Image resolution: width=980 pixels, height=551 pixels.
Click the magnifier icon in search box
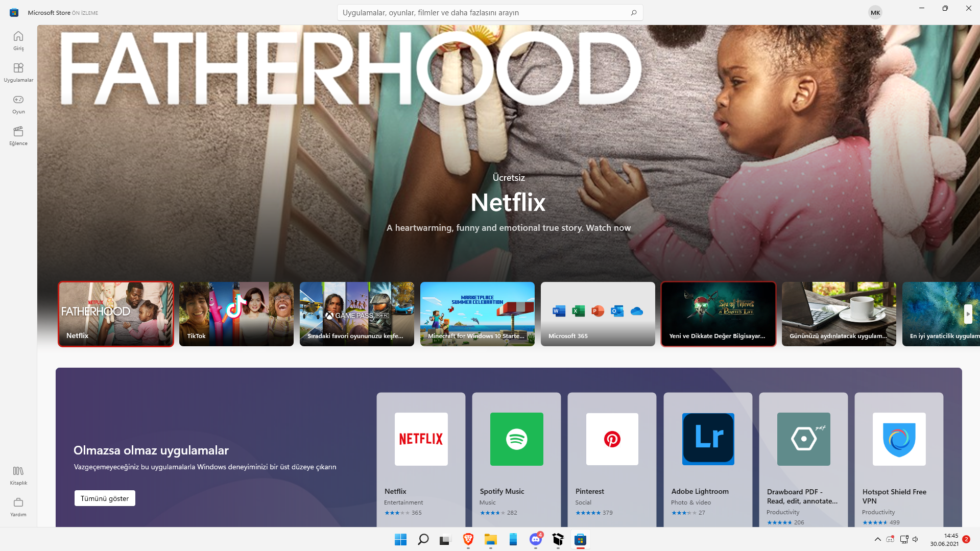tap(634, 13)
